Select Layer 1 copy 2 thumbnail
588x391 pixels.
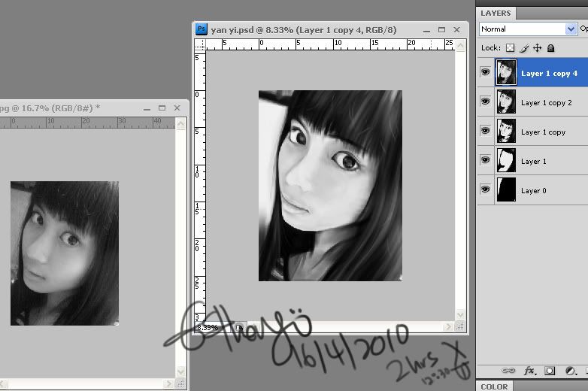[x=506, y=102]
